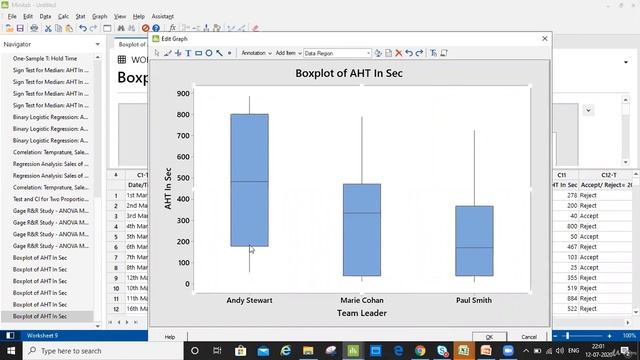
Task: Click the Worksheet 9 tab
Action: pyautogui.click(x=42, y=336)
